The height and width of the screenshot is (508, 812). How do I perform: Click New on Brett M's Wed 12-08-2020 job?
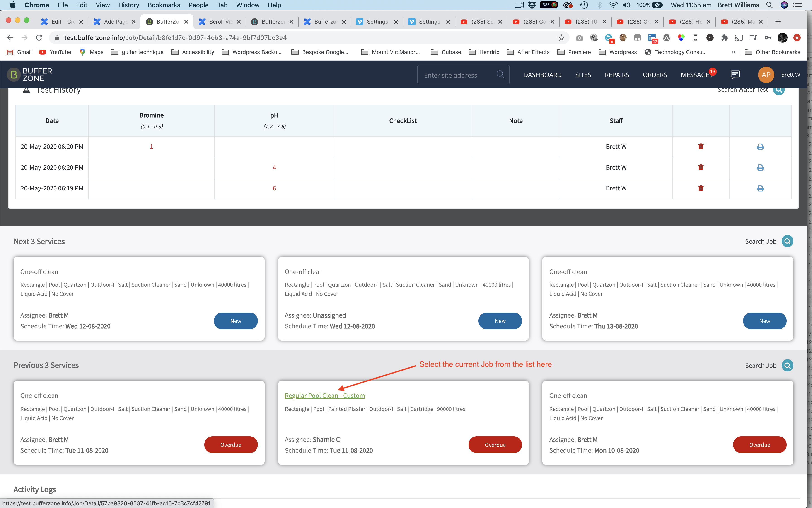coord(236,321)
